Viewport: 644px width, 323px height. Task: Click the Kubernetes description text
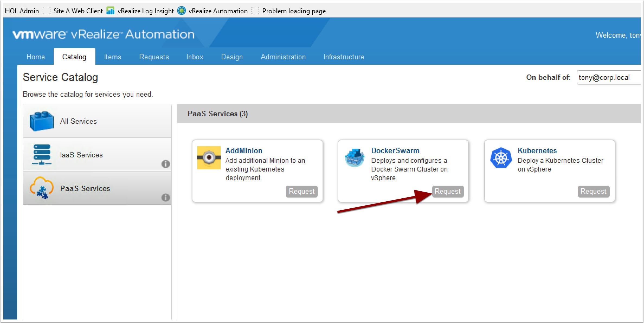(561, 165)
